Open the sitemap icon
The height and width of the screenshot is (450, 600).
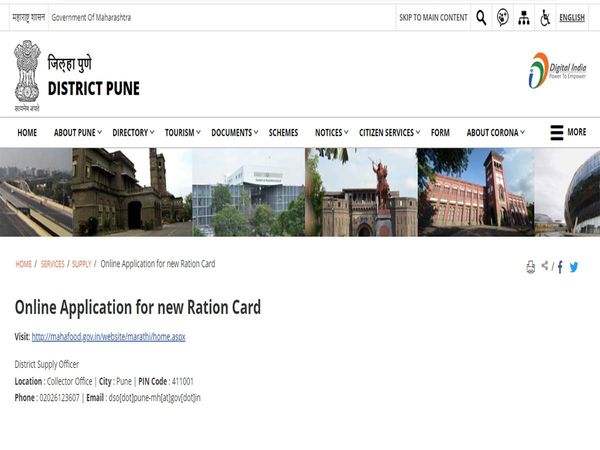(524, 18)
